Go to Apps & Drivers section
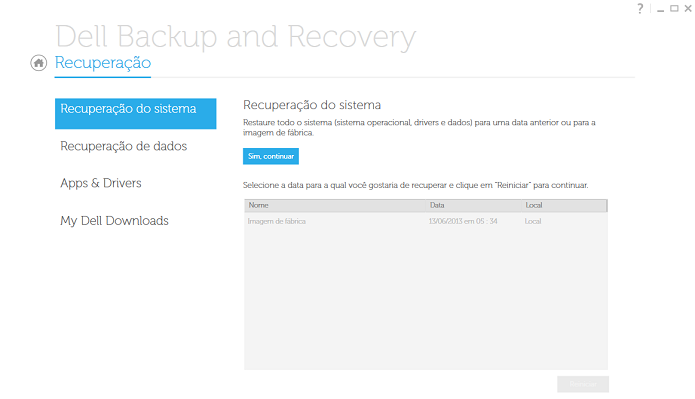This screenshot has height=399, width=695. 101,183
